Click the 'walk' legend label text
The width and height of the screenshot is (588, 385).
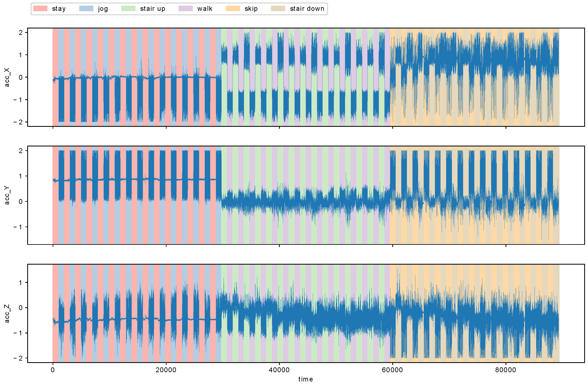pos(205,9)
